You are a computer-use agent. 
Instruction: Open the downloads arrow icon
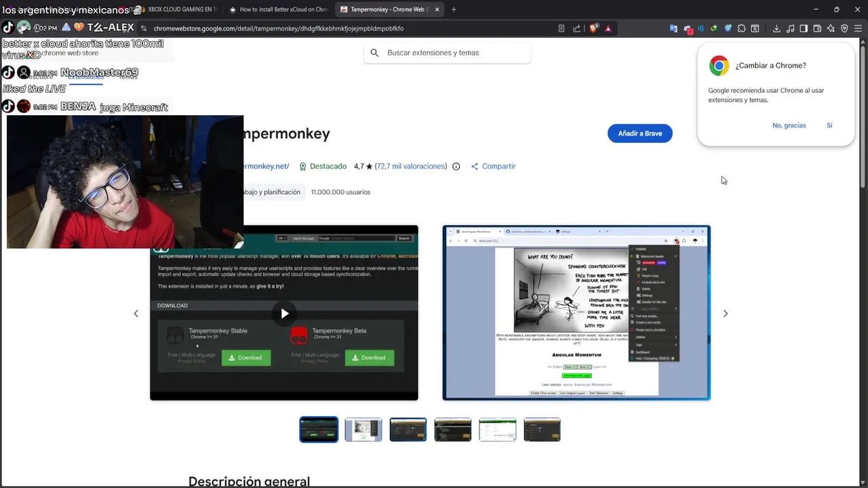pos(776,28)
